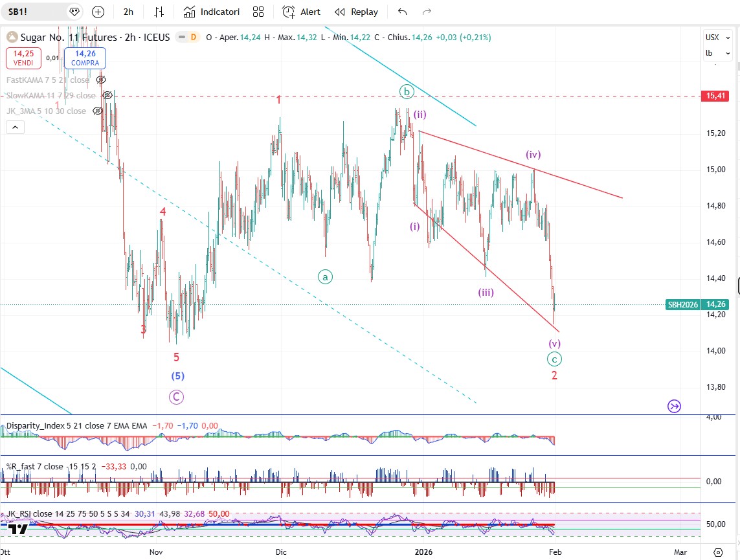
Task: Click the scroll to latest bar icon
Action: (674, 406)
